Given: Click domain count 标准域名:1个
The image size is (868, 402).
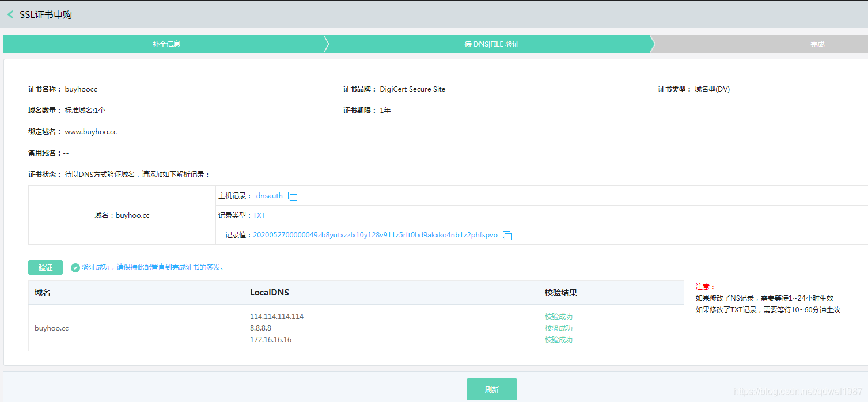Looking at the screenshot, I should pos(85,111).
